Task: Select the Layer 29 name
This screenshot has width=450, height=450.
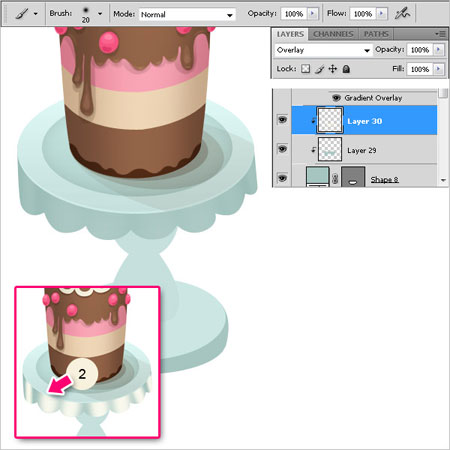Action: pos(362,150)
